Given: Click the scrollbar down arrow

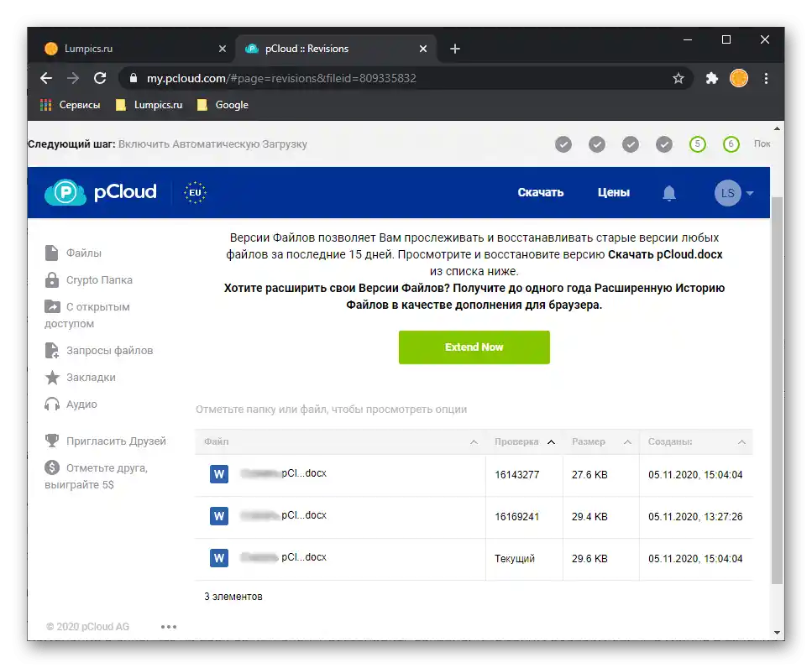Looking at the screenshot, I should [x=777, y=632].
